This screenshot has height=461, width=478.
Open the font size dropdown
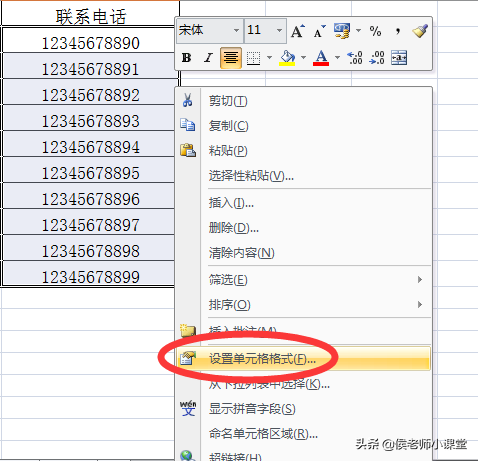279,31
